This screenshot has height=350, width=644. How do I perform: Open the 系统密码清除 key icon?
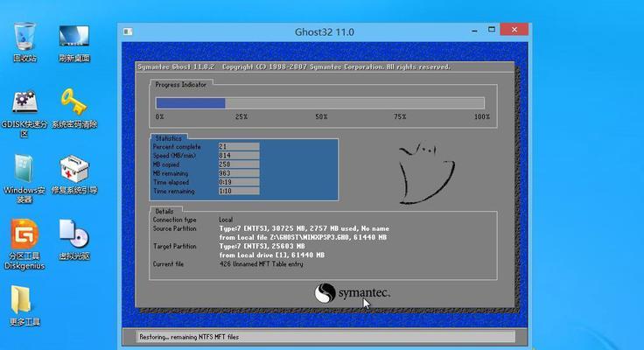[x=74, y=108]
